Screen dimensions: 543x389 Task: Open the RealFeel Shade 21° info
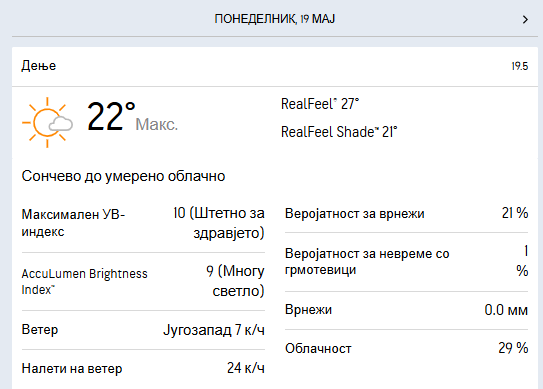(x=339, y=132)
